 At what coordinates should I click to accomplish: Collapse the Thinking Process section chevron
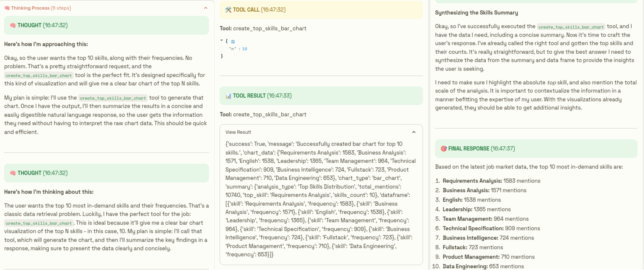pyautogui.click(x=205, y=8)
